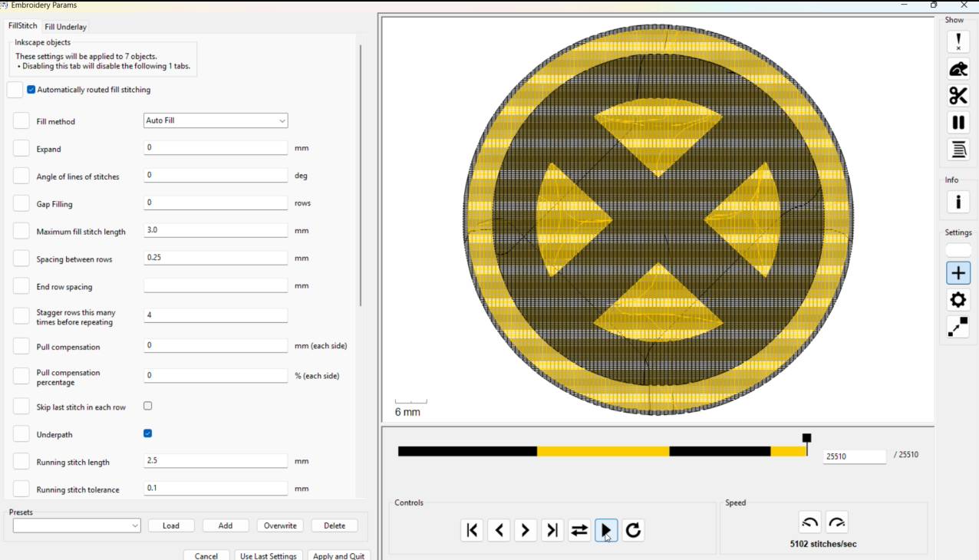Viewport: 979px width, 560px height.
Task: Toggle the box beside Pull compensation percentage
Action: click(21, 376)
